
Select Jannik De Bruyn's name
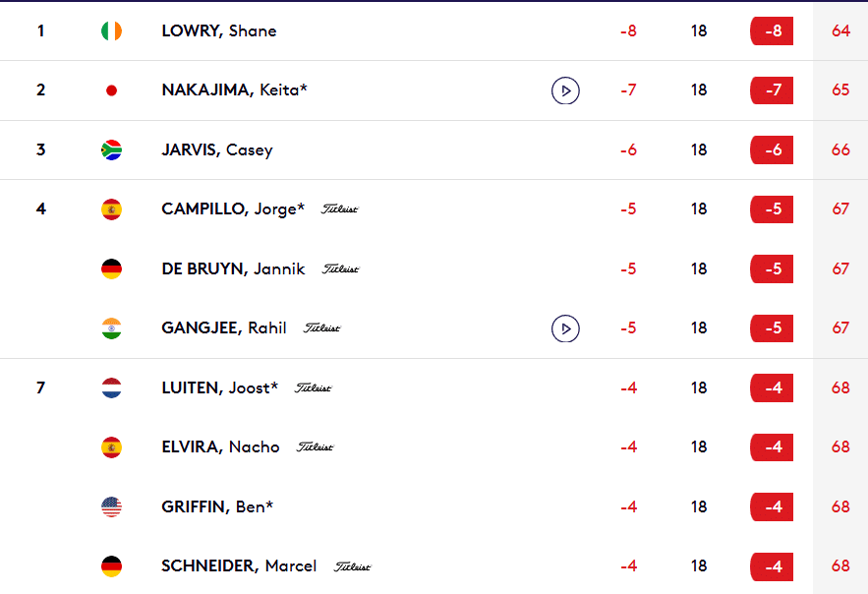[x=233, y=269]
